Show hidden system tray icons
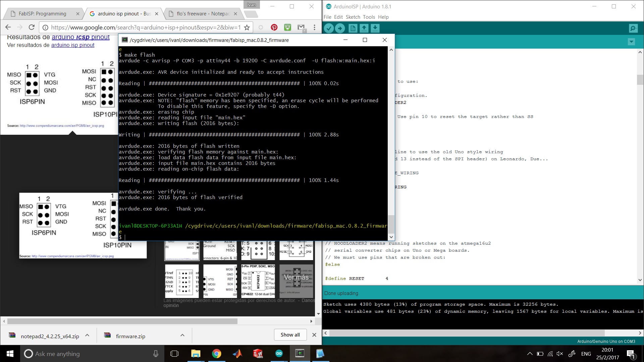Image resolution: width=644 pixels, height=362 pixels. (530, 354)
